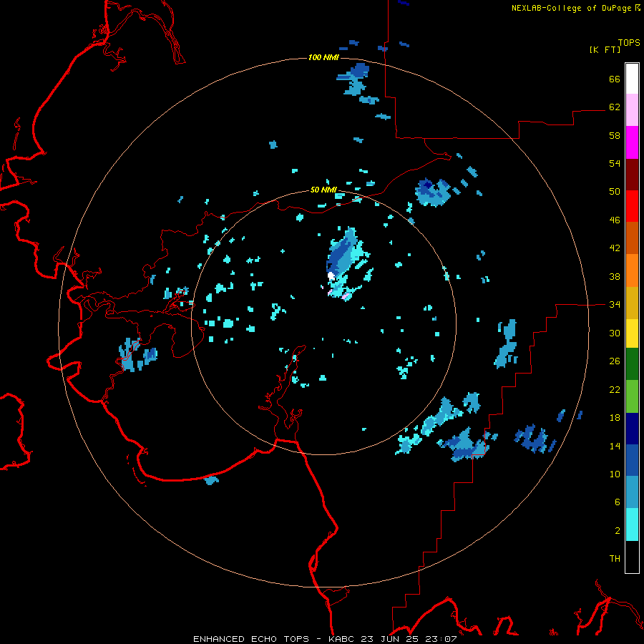The image size is (644, 644).
Task: Click the "100 NMI" range ring label
Action: (323, 57)
